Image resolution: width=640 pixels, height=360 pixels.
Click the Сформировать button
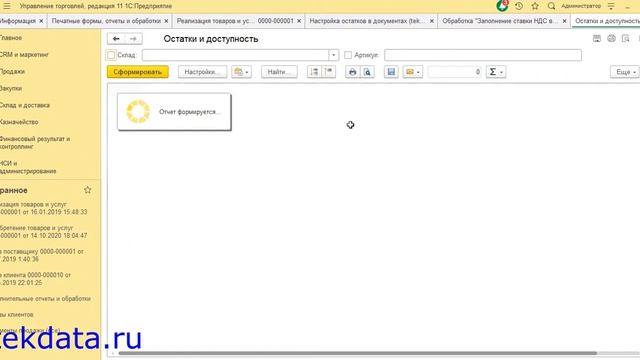click(x=138, y=72)
